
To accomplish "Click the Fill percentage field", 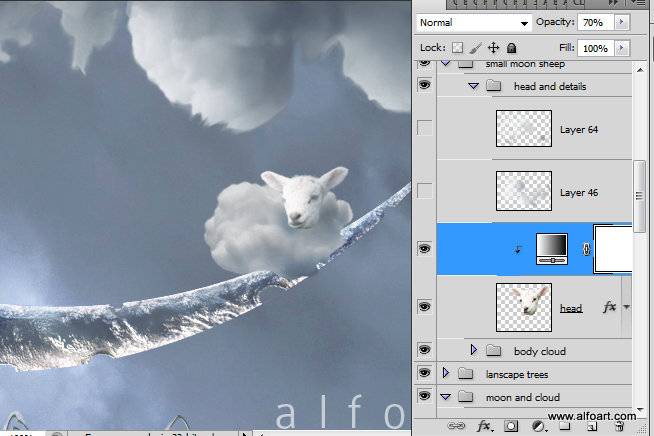I will click(596, 48).
